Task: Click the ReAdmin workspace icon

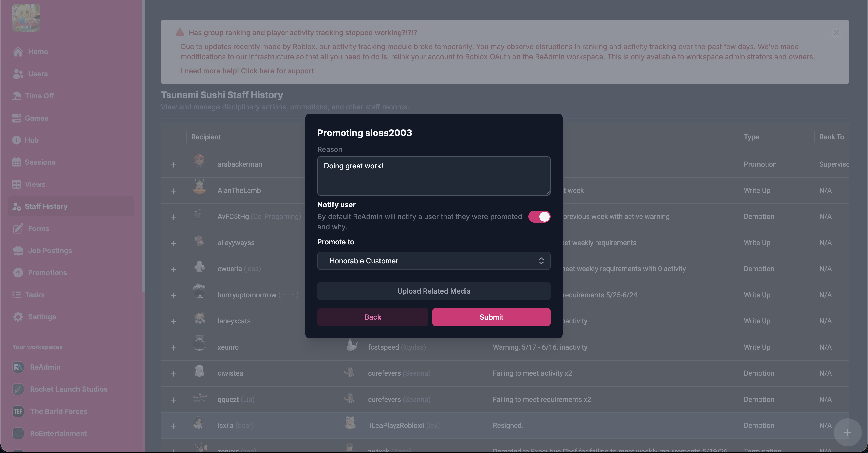Action: (18, 367)
